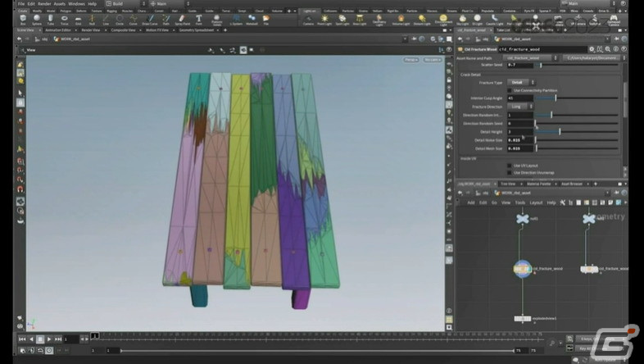
Task: Open the Fracture Type dropdown
Action: point(521,83)
